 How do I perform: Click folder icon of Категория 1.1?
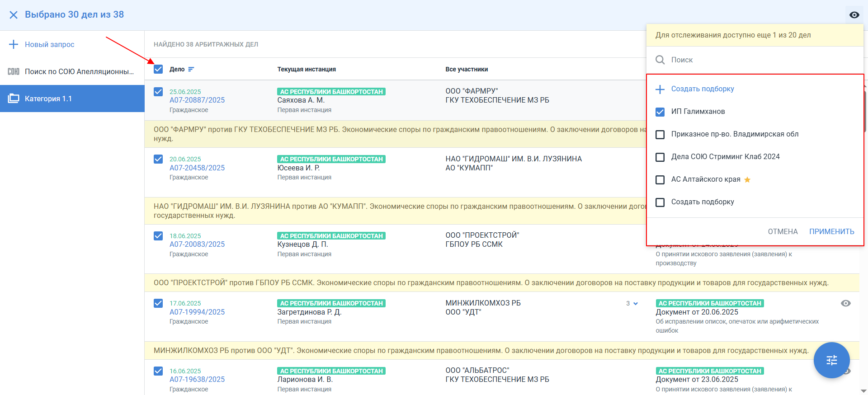click(x=14, y=99)
